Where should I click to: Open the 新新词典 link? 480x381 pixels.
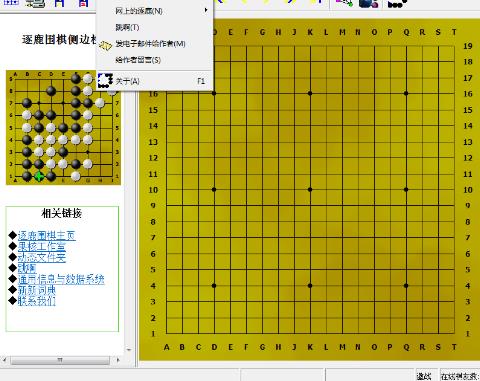click(37, 290)
